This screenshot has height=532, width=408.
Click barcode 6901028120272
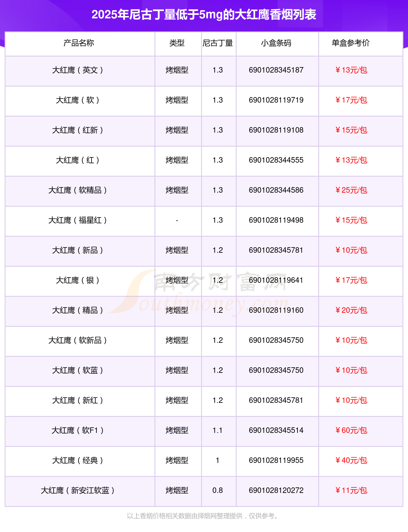pyautogui.click(x=276, y=491)
